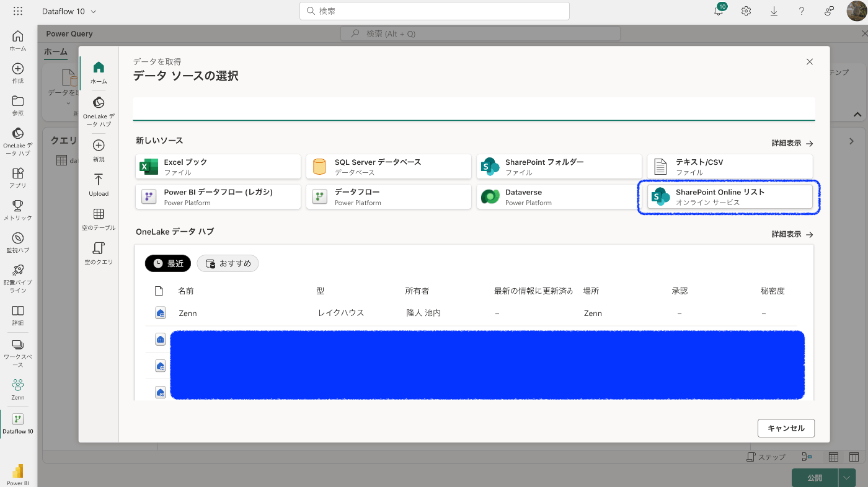
Task: Click the 公開 publish button
Action: coord(815,478)
